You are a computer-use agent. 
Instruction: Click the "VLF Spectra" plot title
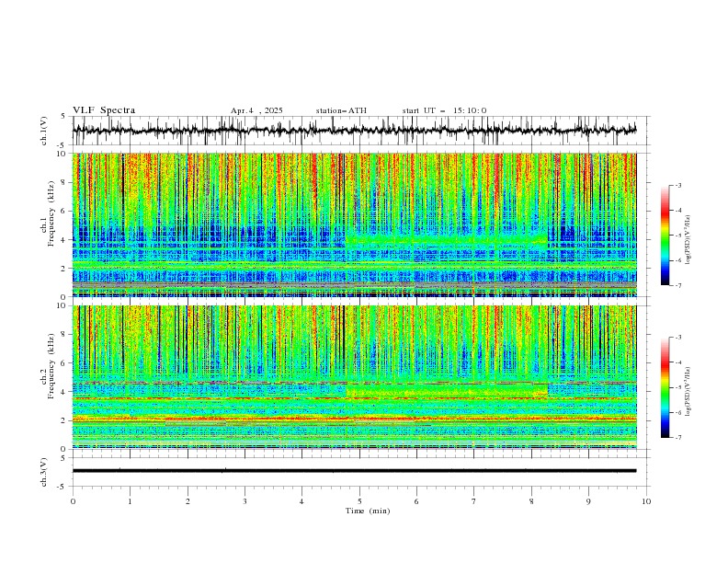click(x=104, y=110)
